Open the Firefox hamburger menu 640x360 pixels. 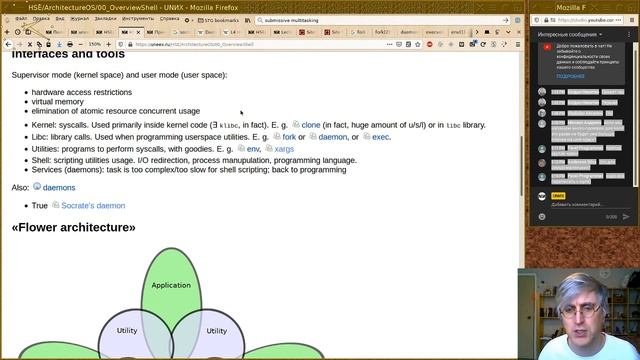coord(518,44)
